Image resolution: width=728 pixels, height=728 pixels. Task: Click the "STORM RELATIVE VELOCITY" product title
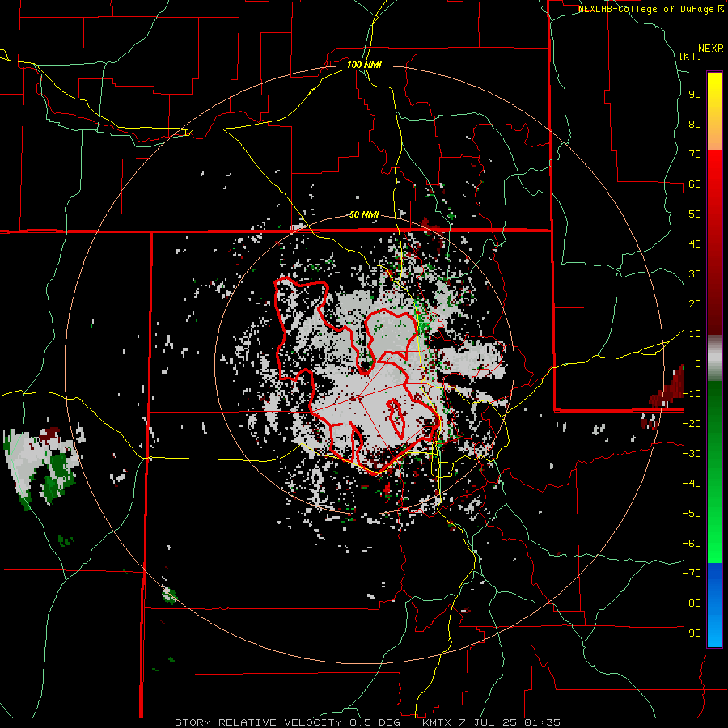point(258,722)
